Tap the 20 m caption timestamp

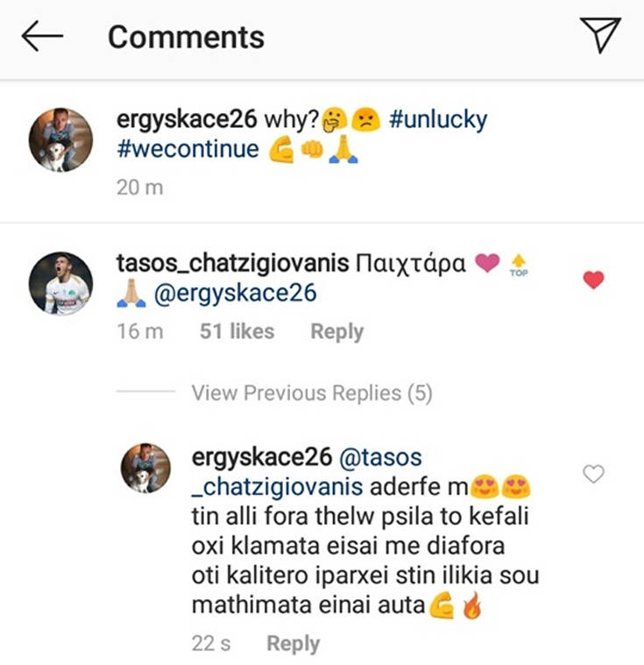139,187
